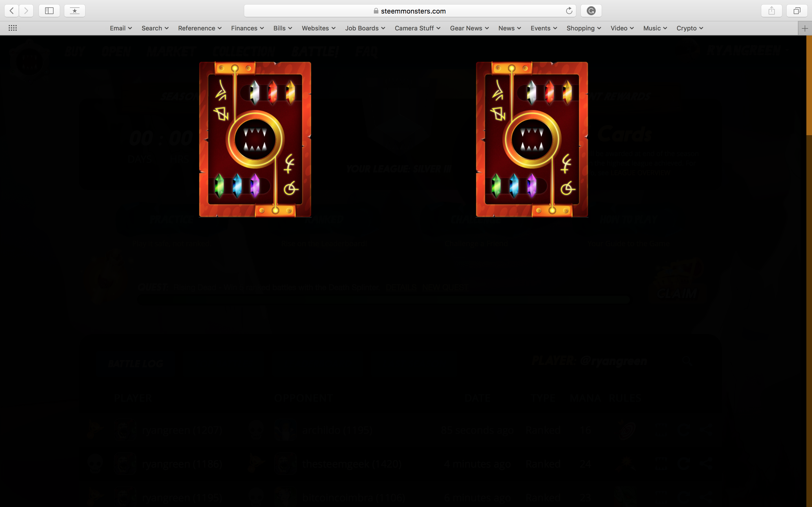Open the Top Sites star button

74,11
